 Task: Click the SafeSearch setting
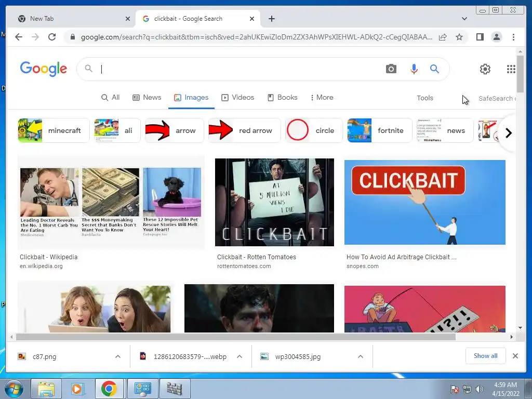(x=497, y=98)
